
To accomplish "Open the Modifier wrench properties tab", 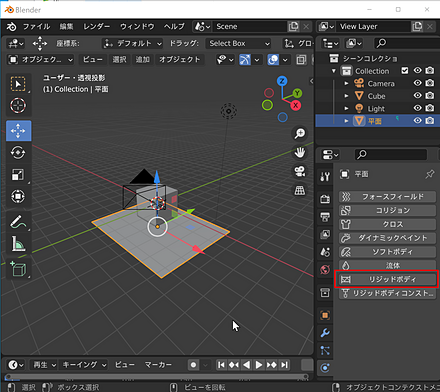I will pos(325,333).
